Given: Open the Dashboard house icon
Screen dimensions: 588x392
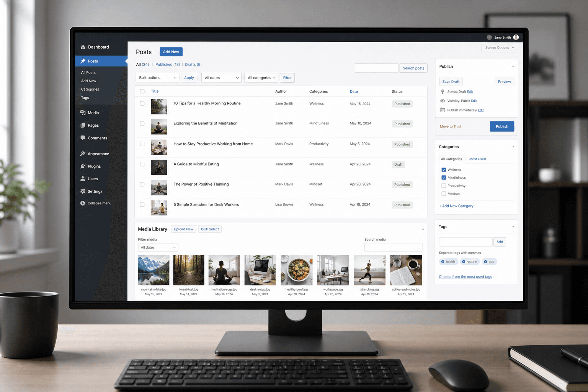Looking at the screenshot, I should pyautogui.click(x=83, y=47).
